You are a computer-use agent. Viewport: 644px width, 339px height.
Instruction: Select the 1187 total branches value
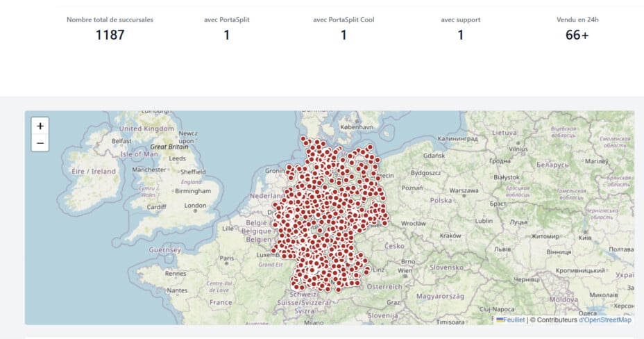tap(110, 35)
